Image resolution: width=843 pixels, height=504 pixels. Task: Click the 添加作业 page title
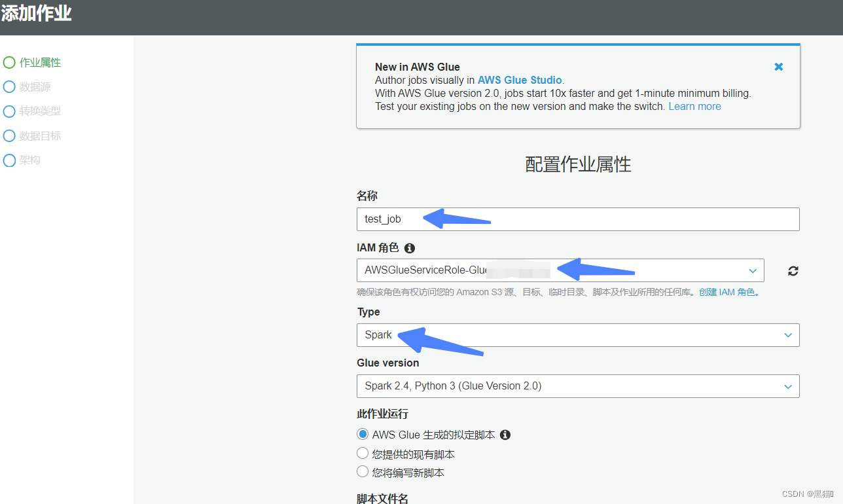[x=36, y=12]
